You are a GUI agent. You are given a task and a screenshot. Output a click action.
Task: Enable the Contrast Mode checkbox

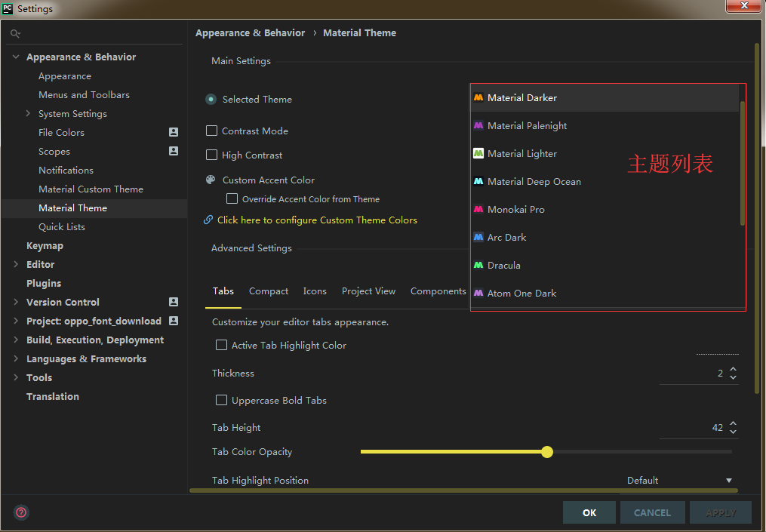click(211, 131)
